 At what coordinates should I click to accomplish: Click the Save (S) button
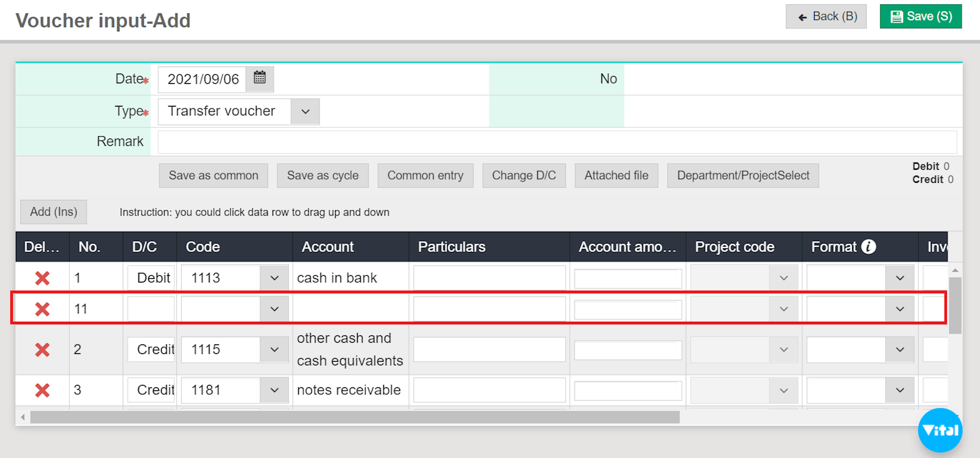point(921,17)
